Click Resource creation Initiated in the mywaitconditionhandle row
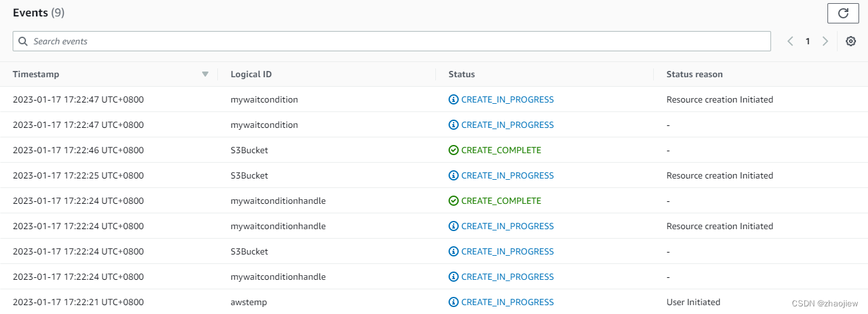868x314 pixels. click(x=720, y=226)
